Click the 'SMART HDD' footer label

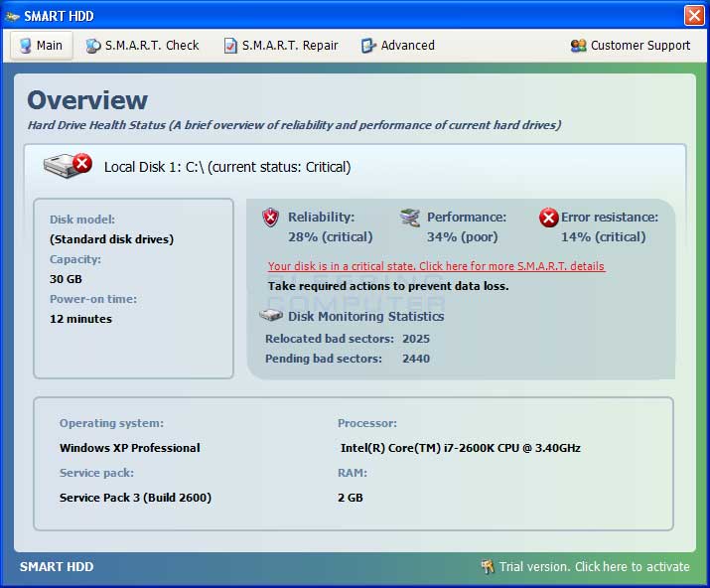click(57, 567)
